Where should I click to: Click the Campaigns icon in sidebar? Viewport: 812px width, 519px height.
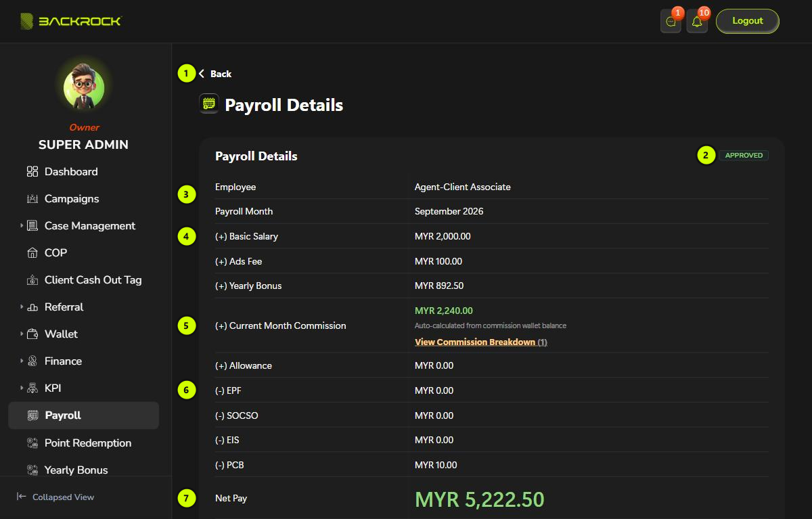(32, 199)
